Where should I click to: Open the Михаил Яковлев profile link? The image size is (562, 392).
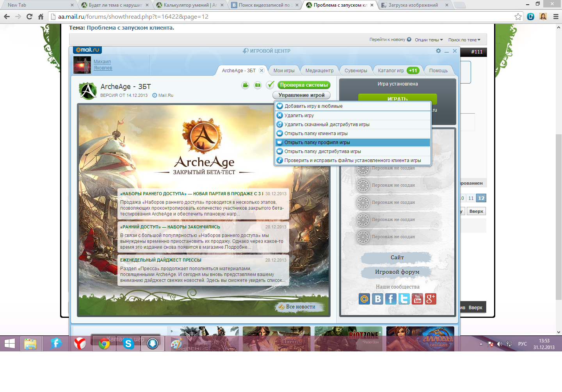(x=103, y=65)
